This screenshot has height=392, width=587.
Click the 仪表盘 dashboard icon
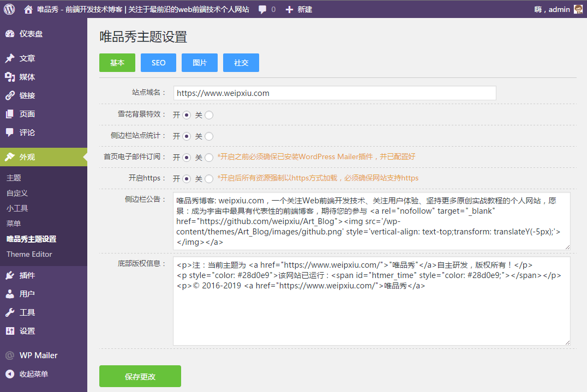[10, 34]
